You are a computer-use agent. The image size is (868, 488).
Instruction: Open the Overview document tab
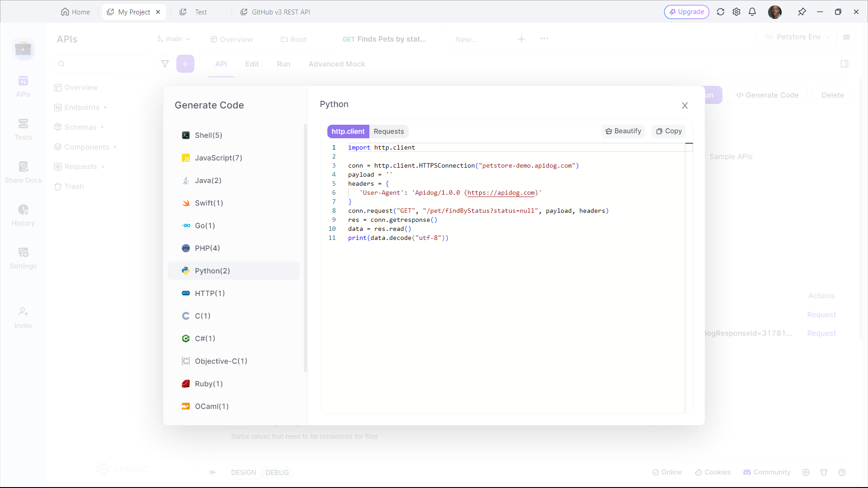[x=231, y=39]
